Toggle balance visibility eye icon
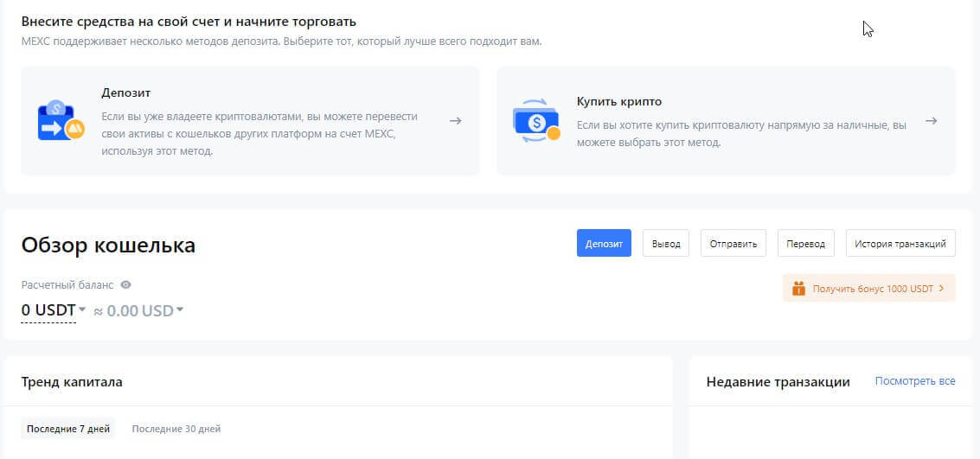This screenshot has height=459, width=980. [x=126, y=284]
